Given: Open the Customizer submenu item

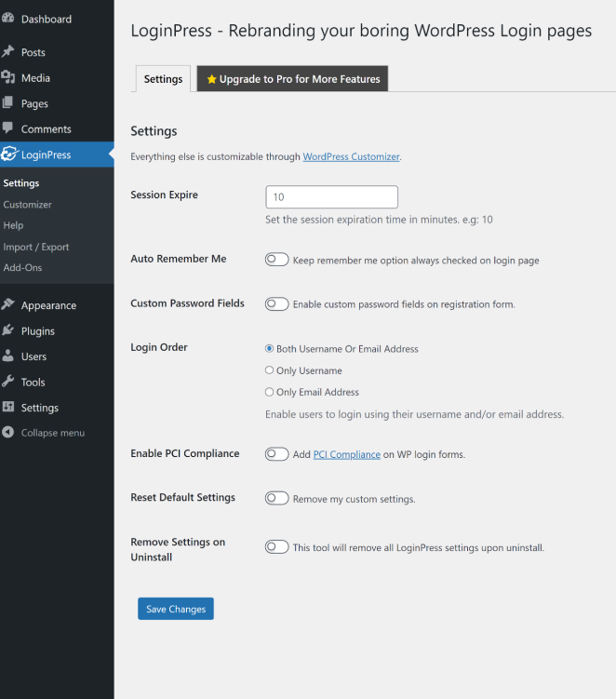Looking at the screenshot, I should 27,204.
